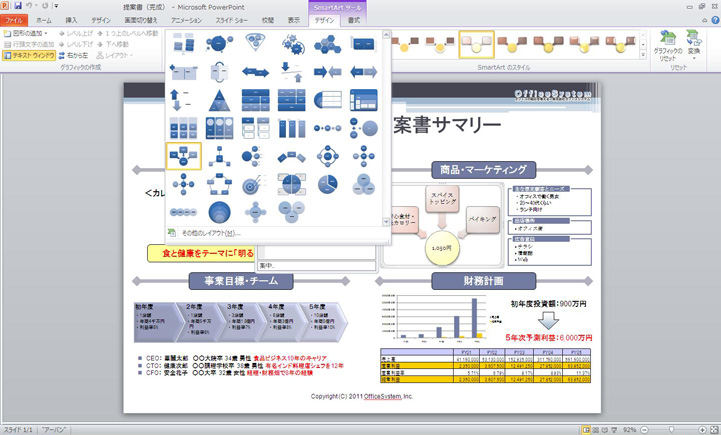Choose the last SmartArt style thumbnail
Screen dimensions: 721x435
click(x=620, y=44)
